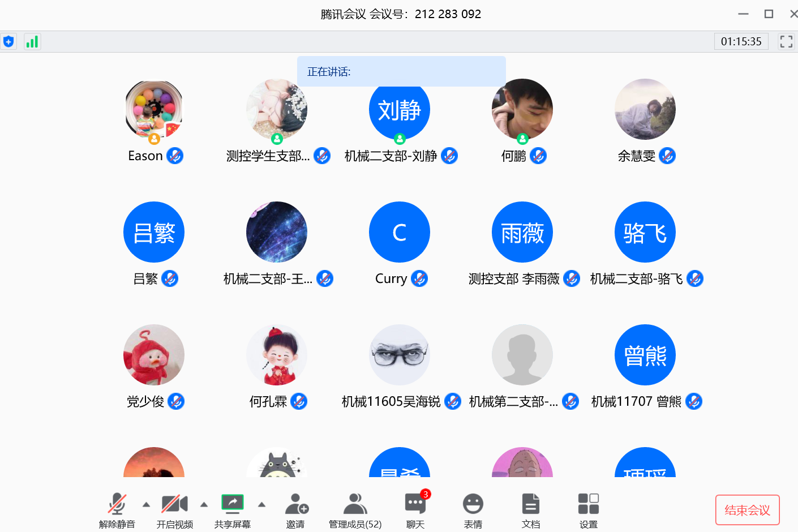
Task: Click the meeting timer 01:15:35
Action: pos(741,41)
